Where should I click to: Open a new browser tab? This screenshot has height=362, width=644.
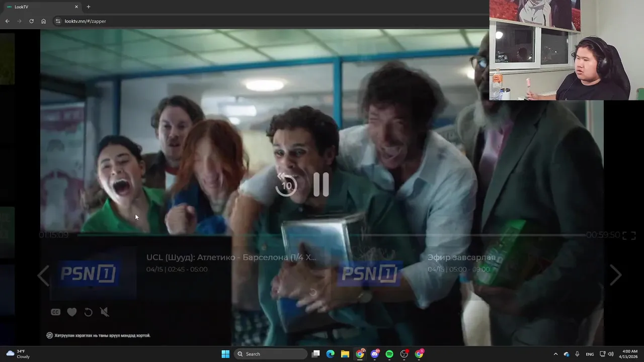point(89,7)
